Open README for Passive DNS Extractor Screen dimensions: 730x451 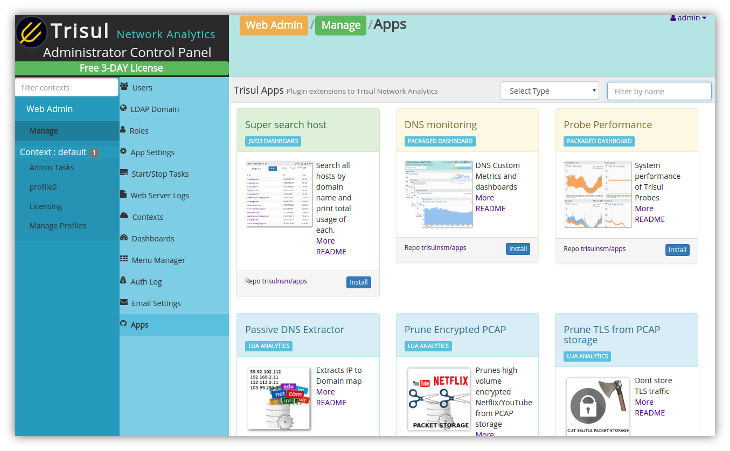pos(331,403)
